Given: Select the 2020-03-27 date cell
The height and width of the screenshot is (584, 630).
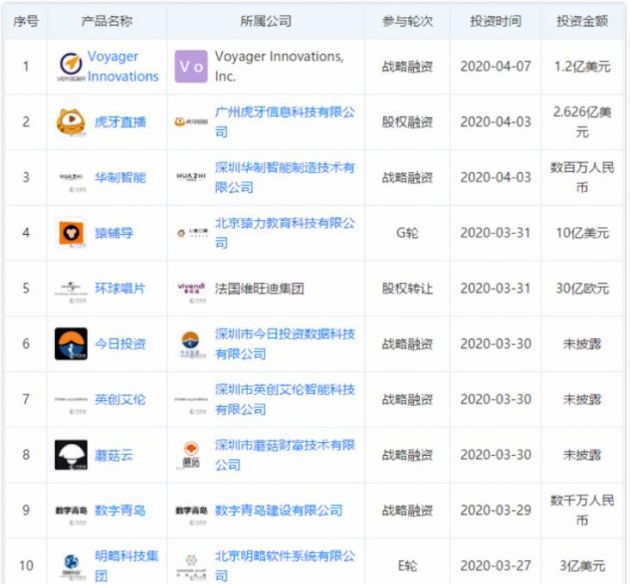Looking at the screenshot, I should click(496, 566).
